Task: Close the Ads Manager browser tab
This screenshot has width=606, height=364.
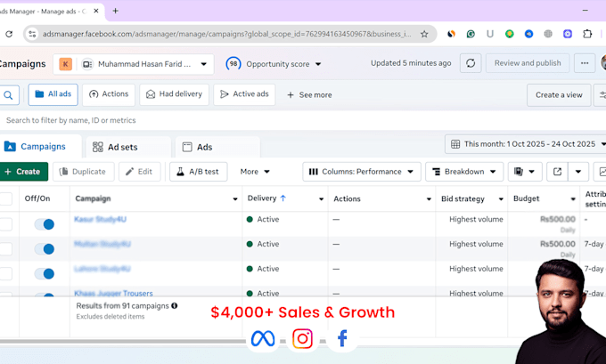Action: [96, 11]
